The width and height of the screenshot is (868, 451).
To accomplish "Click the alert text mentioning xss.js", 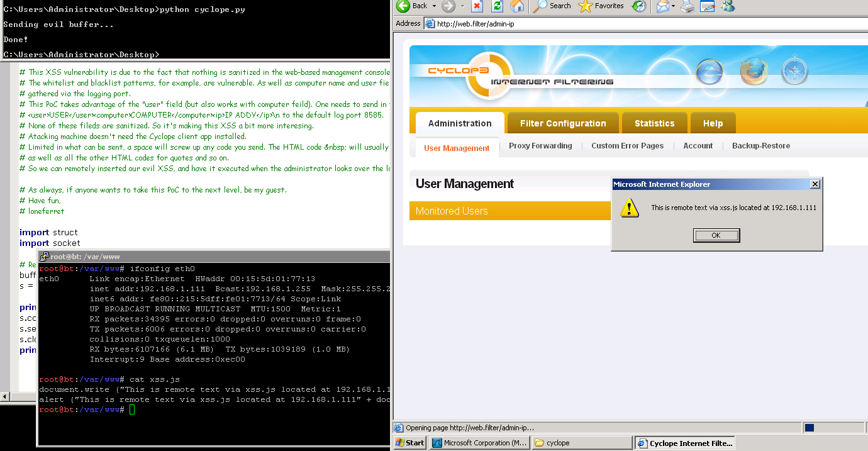I will (x=733, y=208).
